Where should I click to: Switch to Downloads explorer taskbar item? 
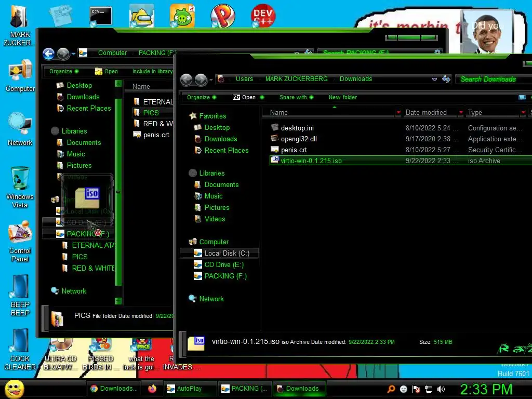pyautogui.click(x=299, y=389)
